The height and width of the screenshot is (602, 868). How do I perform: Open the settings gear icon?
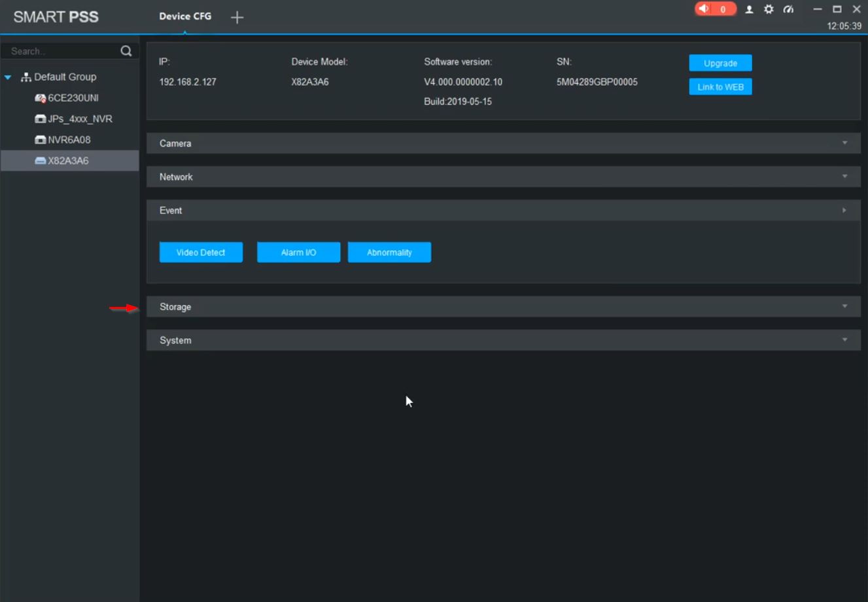(769, 9)
